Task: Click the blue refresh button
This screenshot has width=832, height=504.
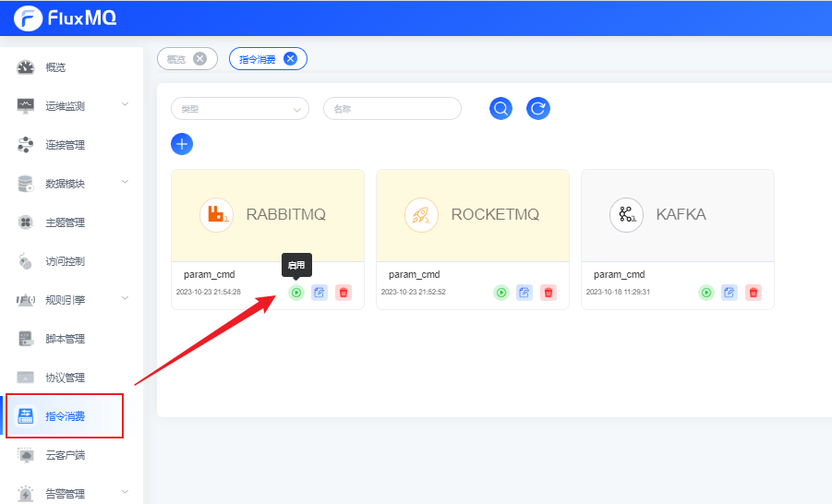Action: tap(538, 109)
